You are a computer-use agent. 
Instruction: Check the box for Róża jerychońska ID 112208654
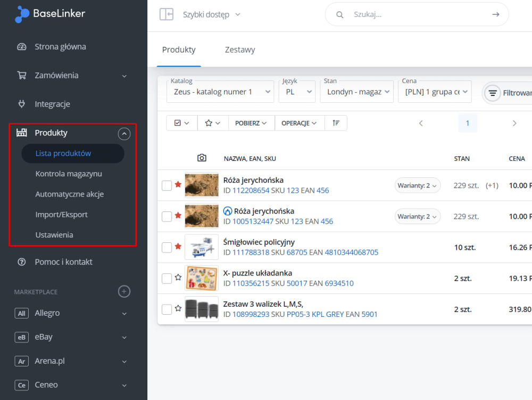tap(167, 185)
